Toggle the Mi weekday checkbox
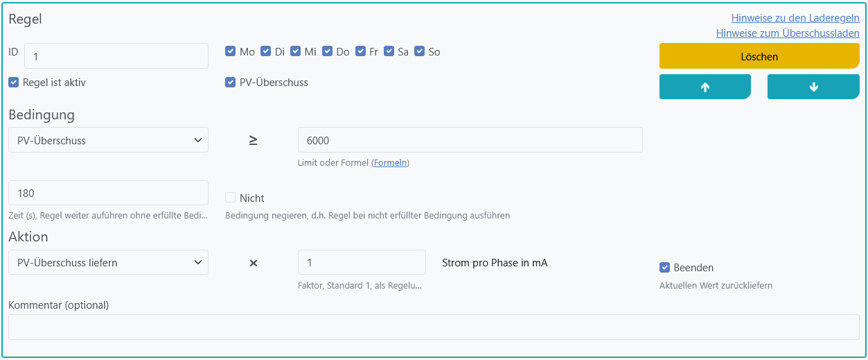Viewport: 868px width, 360px height. 295,51
